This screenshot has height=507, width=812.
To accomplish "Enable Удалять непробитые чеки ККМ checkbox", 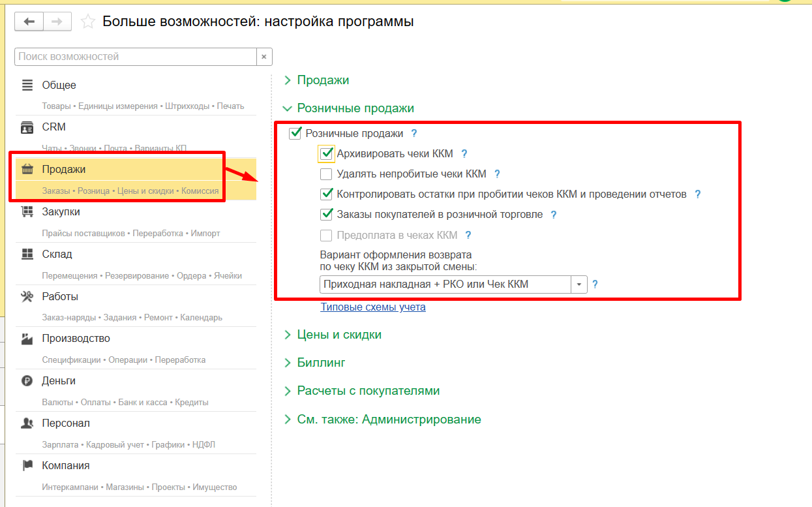I will (326, 174).
